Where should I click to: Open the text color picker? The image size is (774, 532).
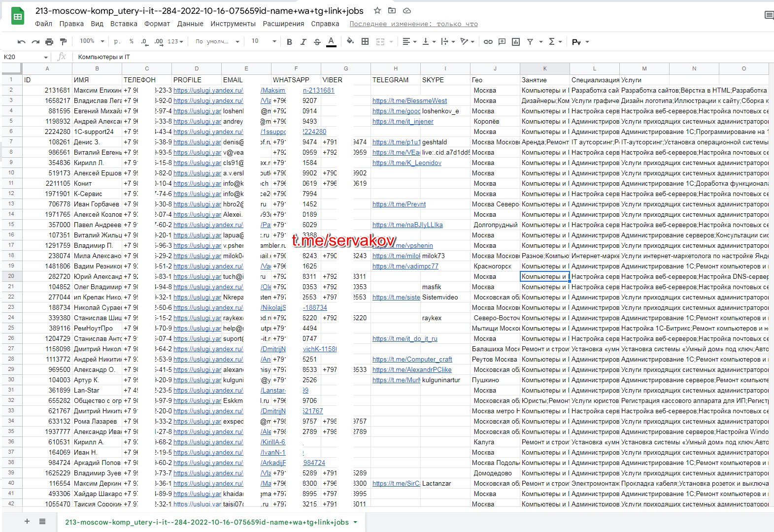point(331,42)
